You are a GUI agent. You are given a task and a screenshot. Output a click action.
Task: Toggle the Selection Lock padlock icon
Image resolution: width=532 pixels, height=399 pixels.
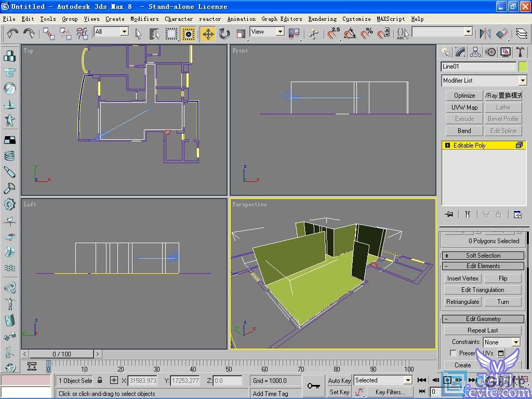coord(100,380)
